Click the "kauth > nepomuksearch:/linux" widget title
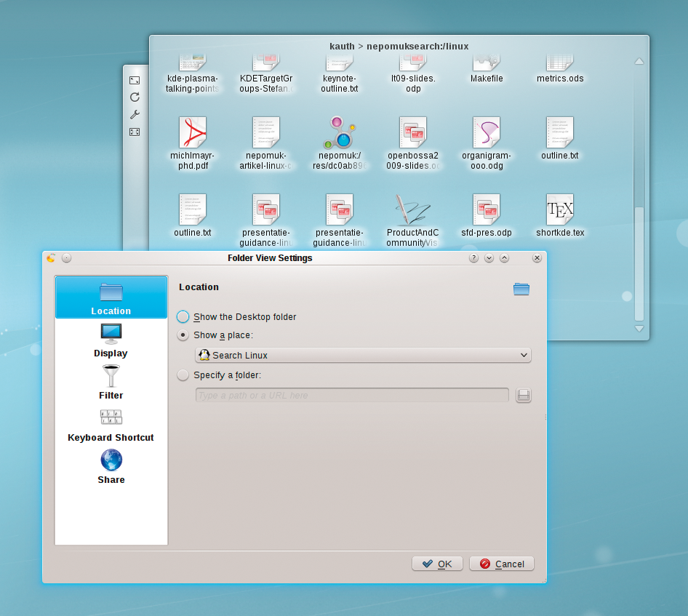The width and height of the screenshot is (688, 616). click(x=399, y=47)
